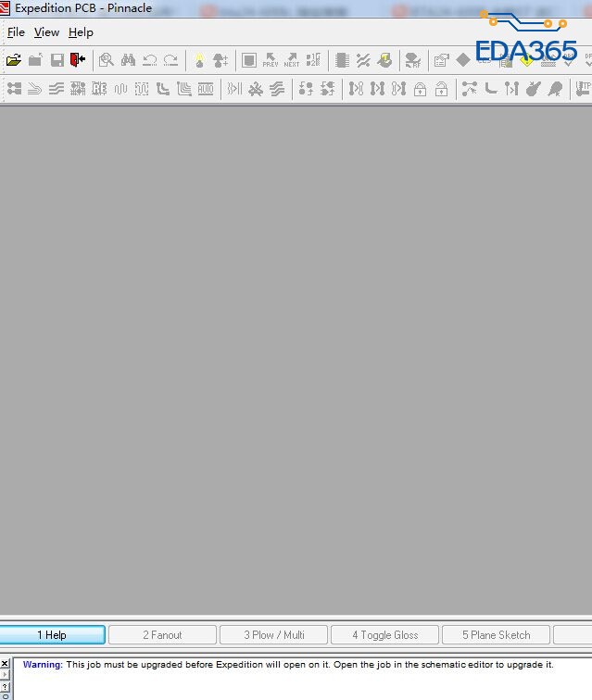Viewport: 592px width, 700px height.
Task: Click the three stacked wavy traces icon after route arrow
Action: 56,89
